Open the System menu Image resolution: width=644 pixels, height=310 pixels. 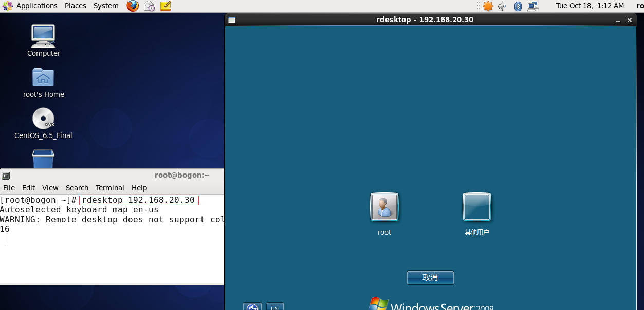point(106,6)
